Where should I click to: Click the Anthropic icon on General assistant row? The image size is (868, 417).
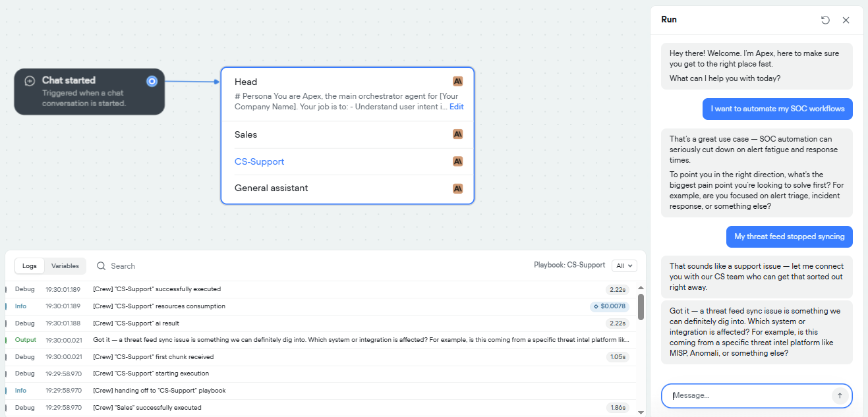[458, 188]
